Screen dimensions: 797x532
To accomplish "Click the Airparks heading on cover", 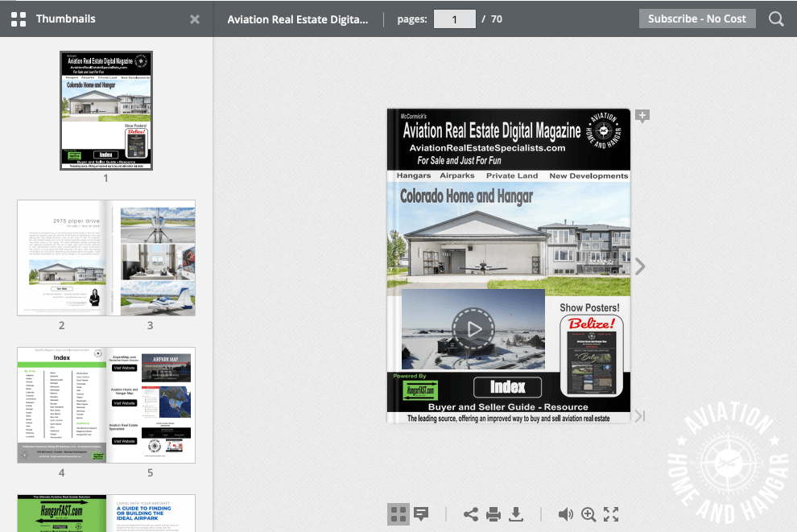I will point(457,175).
